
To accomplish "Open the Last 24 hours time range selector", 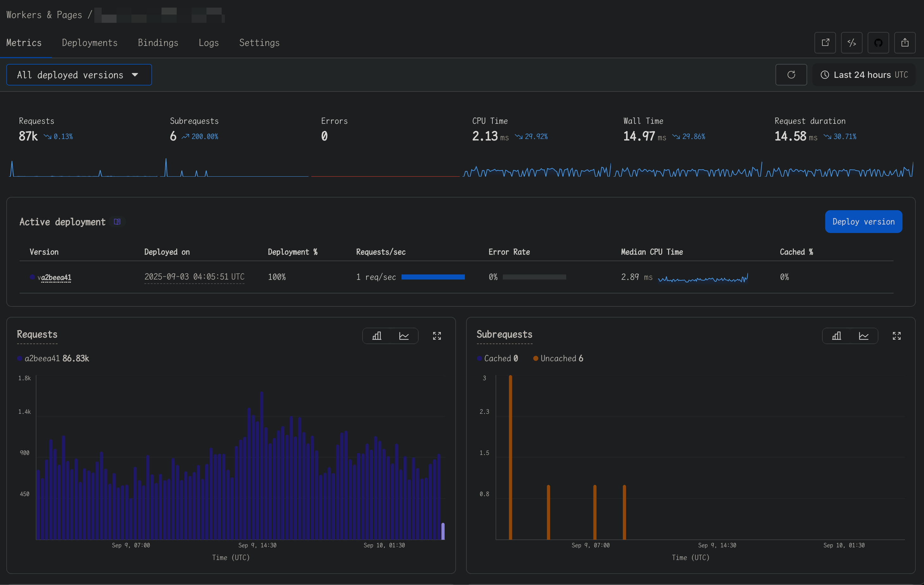I will (x=864, y=75).
